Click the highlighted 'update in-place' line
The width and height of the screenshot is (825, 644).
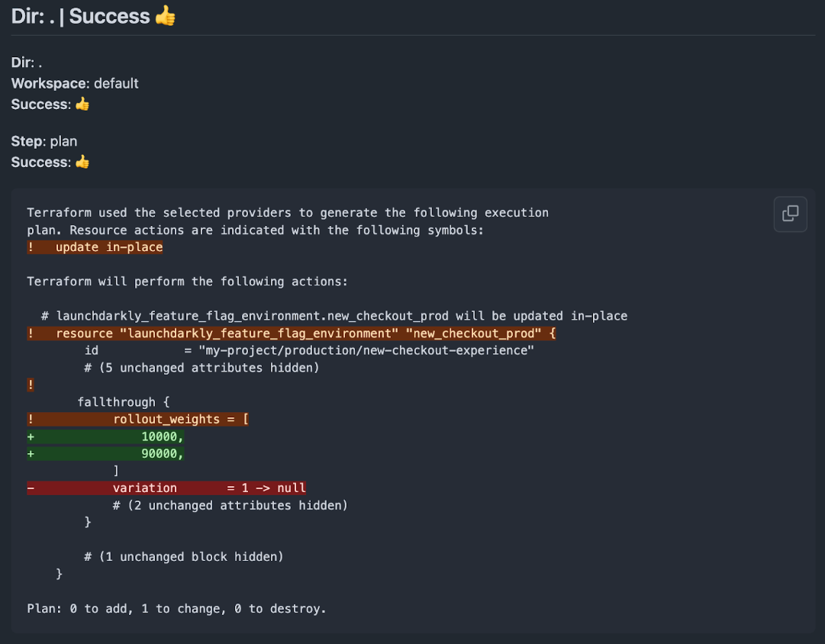95,247
